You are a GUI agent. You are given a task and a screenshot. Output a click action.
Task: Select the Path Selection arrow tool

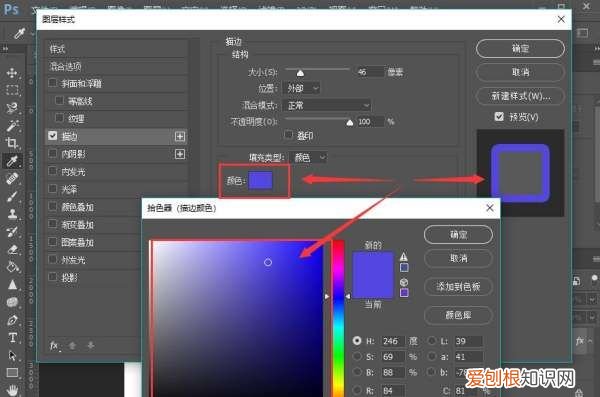click(12, 355)
